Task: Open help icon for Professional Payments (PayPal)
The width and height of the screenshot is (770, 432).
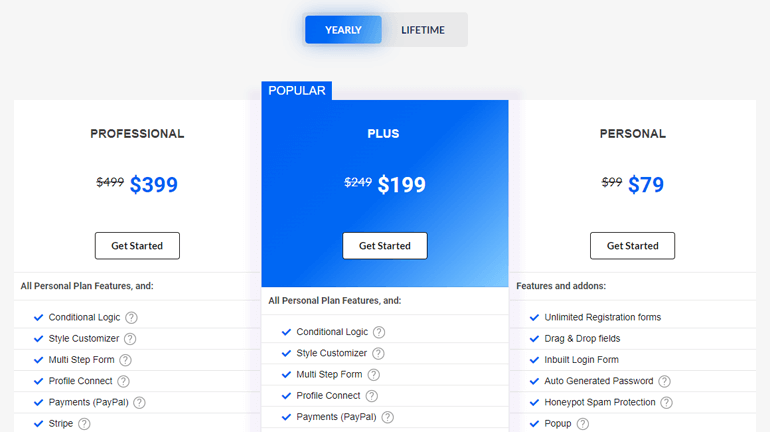Action: pyautogui.click(x=139, y=403)
